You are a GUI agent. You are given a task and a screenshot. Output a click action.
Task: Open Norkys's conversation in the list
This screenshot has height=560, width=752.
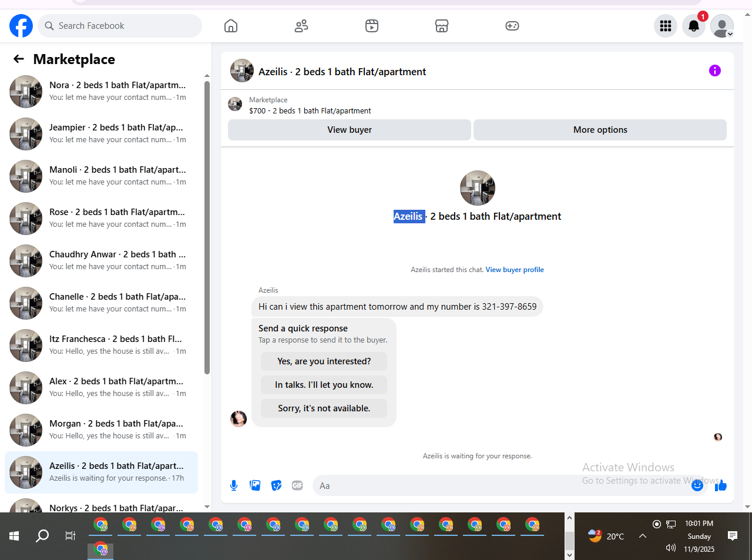click(101, 504)
